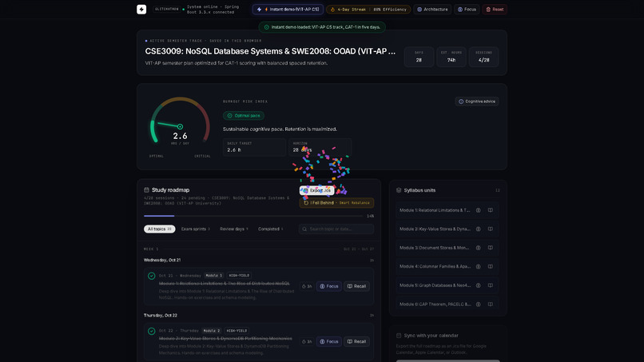Screen dimensions: 644x362
Task: Select Module 5: Graph Databases unit
Action: coord(435,285)
